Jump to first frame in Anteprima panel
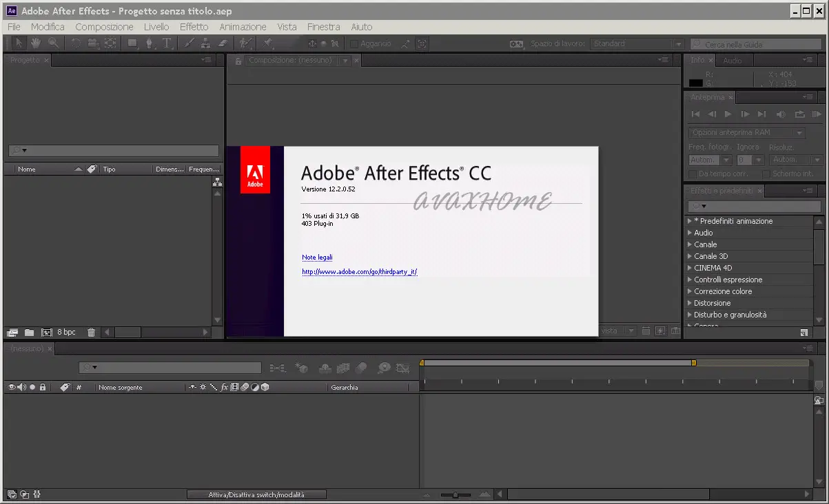 (x=695, y=114)
